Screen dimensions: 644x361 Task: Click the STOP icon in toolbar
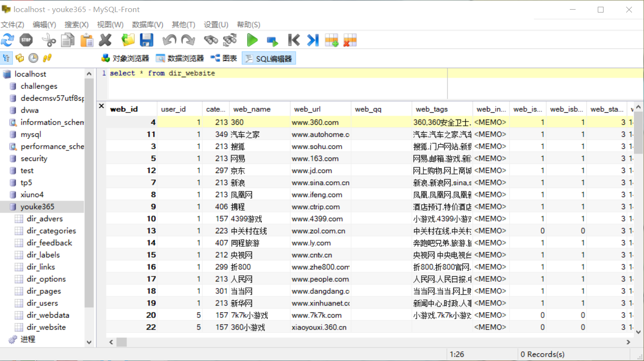click(26, 40)
